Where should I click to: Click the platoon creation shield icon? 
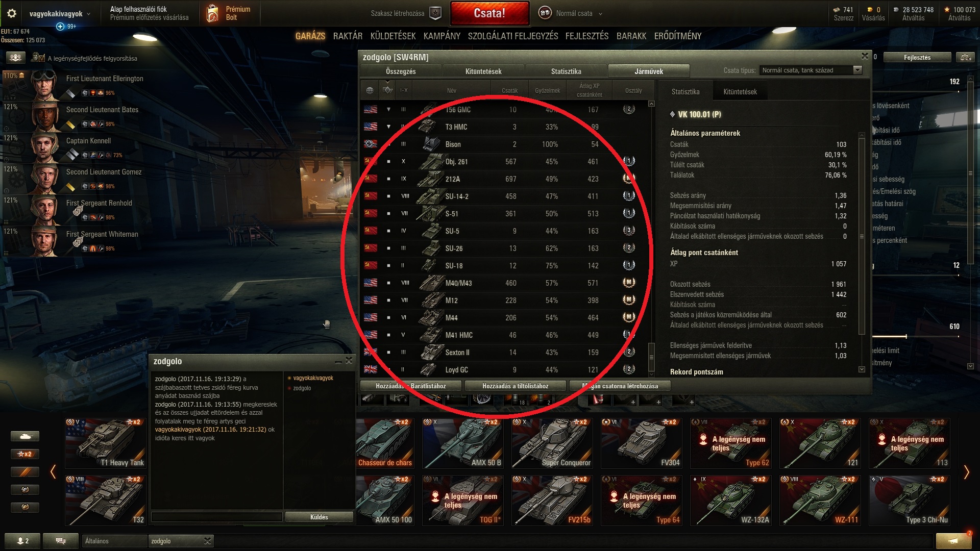[x=435, y=13]
